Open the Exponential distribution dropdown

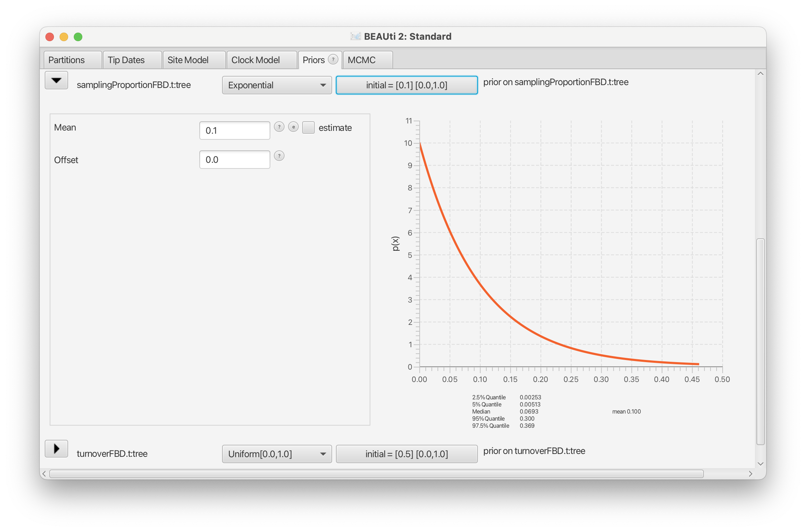pyautogui.click(x=277, y=85)
